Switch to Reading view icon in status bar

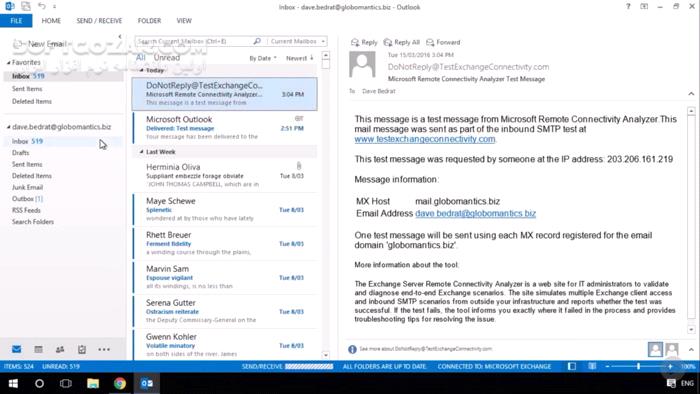tap(592, 366)
